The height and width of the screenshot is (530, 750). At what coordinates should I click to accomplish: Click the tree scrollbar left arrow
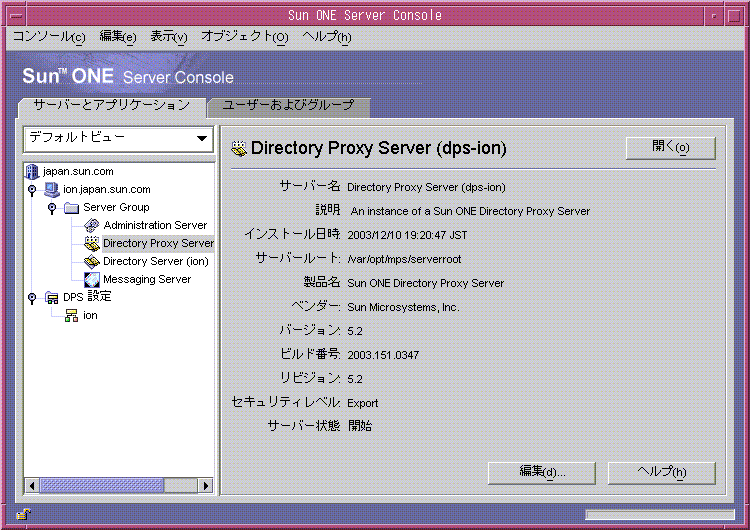tap(32, 486)
